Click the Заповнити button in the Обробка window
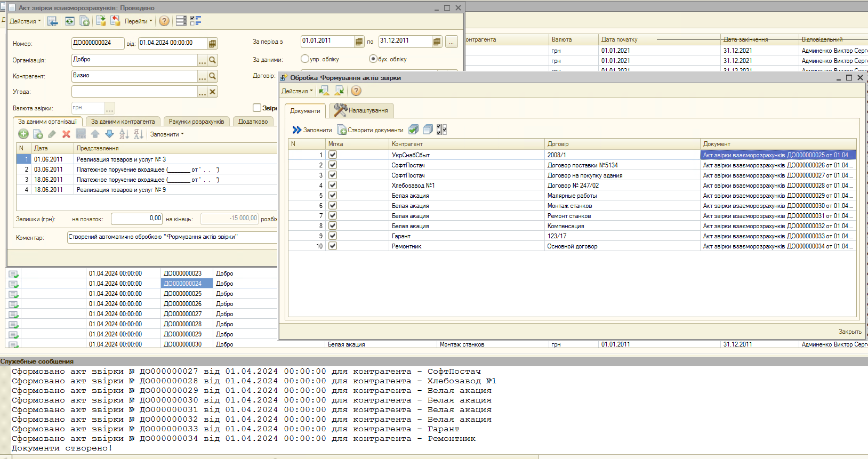868x459 pixels. pos(312,130)
